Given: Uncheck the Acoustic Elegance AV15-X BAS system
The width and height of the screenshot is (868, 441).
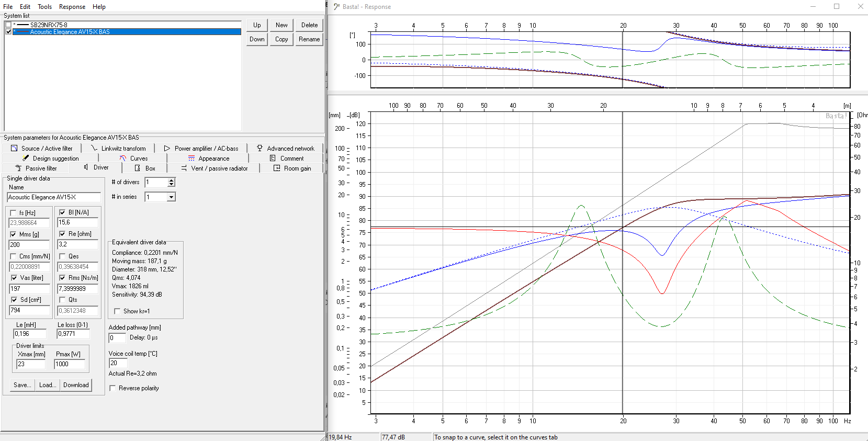Looking at the screenshot, I should [x=8, y=31].
